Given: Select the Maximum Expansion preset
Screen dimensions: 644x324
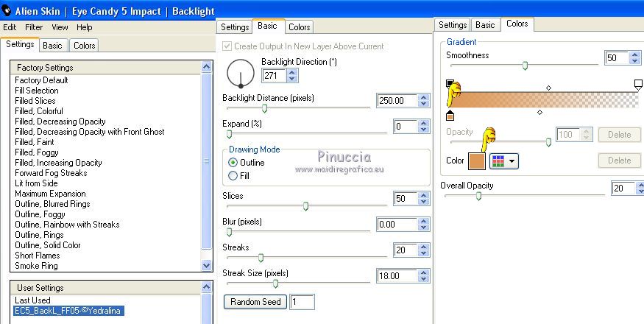Looking at the screenshot, I should pos(50,194).
